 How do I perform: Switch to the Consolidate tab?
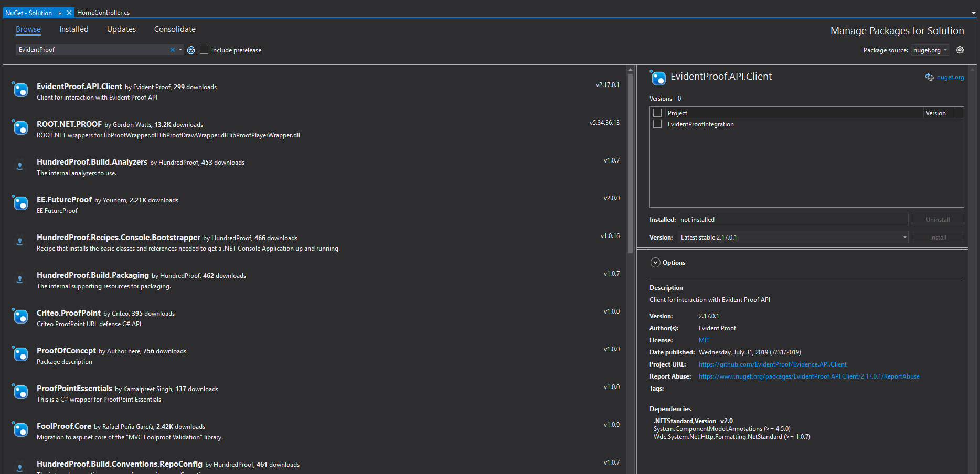tap(175, 29)
